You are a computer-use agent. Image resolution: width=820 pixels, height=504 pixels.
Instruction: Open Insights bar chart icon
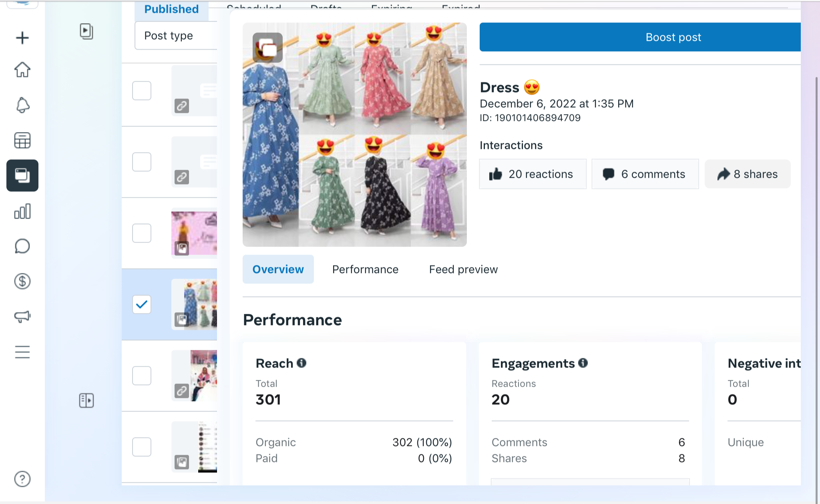pos(22,211)
